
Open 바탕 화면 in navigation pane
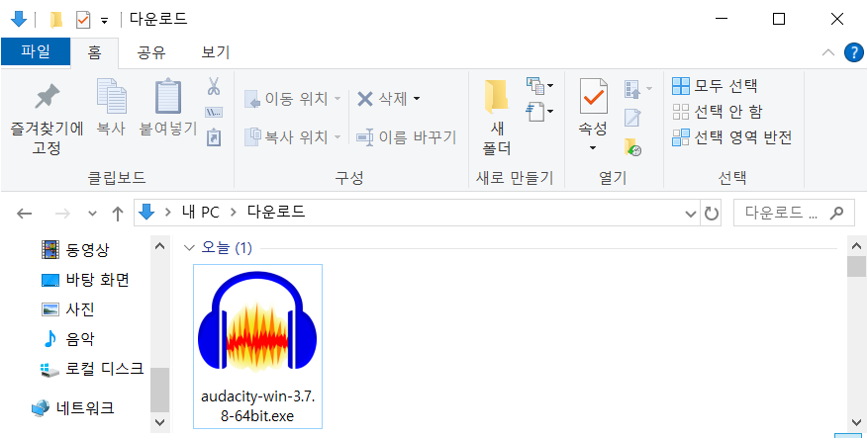[x=85, y=280]
